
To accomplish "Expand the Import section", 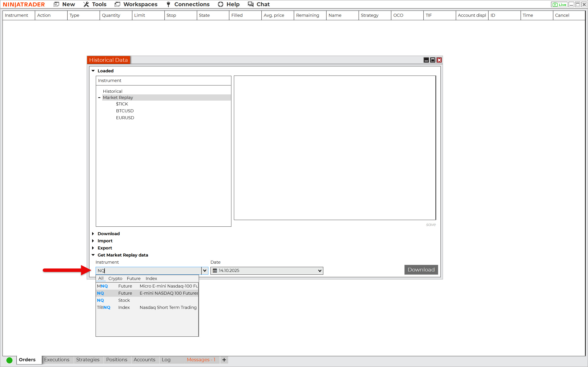I will tap(93, 241).
